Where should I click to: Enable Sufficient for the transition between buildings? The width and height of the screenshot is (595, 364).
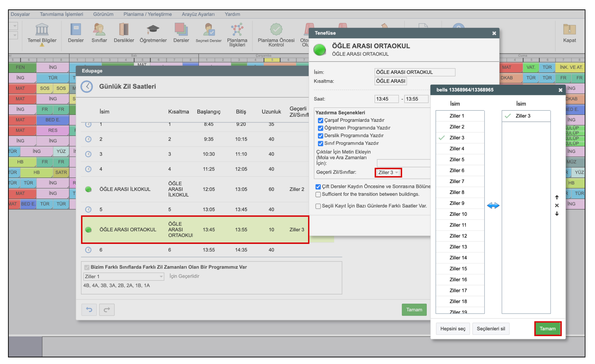point(318,194)
